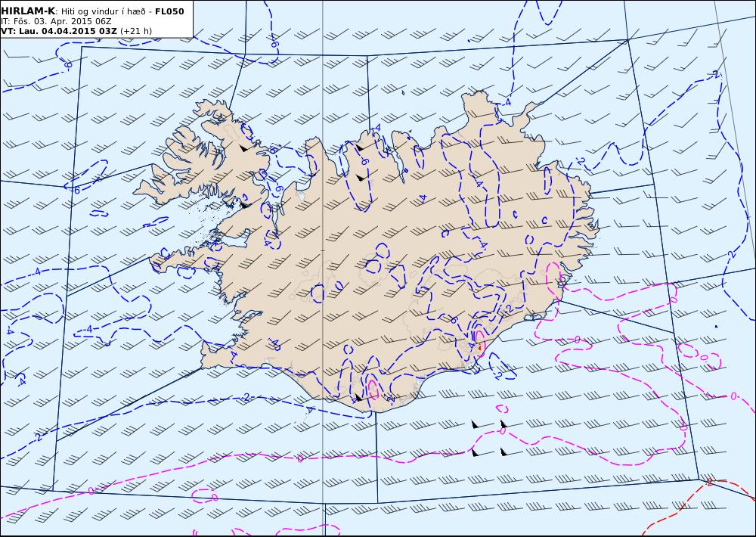Click the HIRLAM-K model title text
The image size is (756, 537).
[28, 11]
